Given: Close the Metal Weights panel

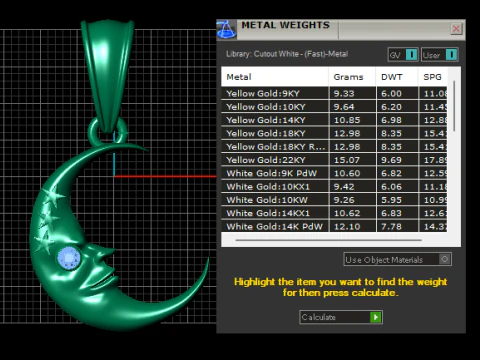Looking at the screenshot, I should coord(456,29).
